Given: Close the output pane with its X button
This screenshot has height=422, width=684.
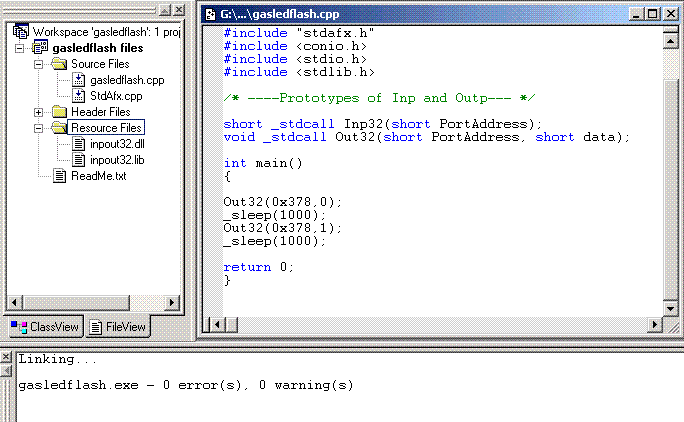Looking at the screenshot, I should coord(6,357).
